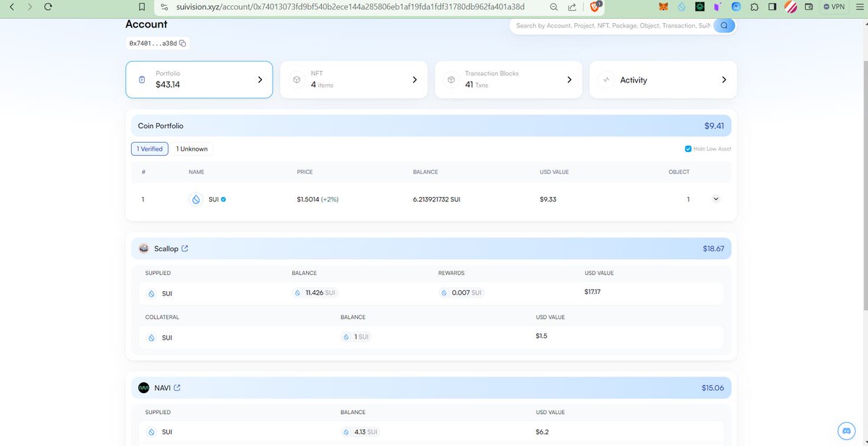
Task: Click the $9.33 USD value
Action: (548, 199)
